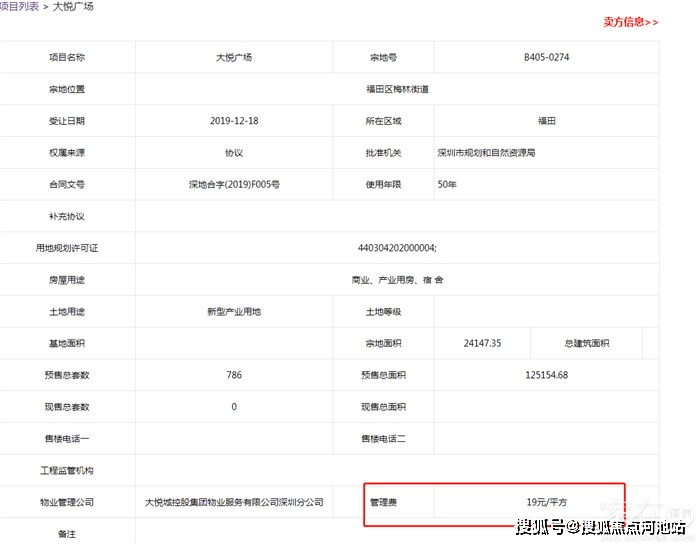Select the 项目名称 label
The height and width of the screenshot is (544, 700).
(x=67, y=57)
